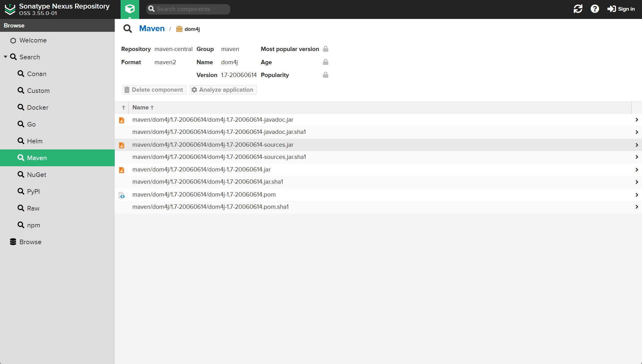Open the help question mark icon
Viewport: 642px width, 364px height.
(x=595, y=9)
